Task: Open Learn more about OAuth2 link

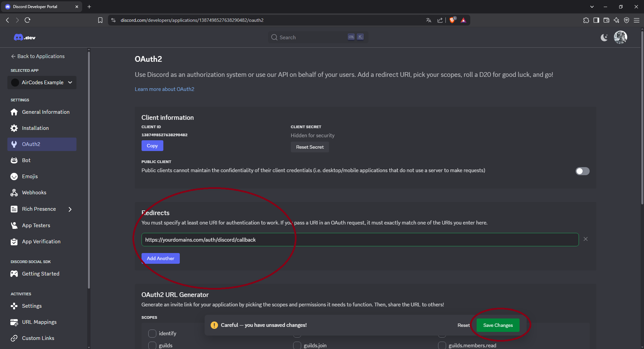Action: (x=164, y=89)
